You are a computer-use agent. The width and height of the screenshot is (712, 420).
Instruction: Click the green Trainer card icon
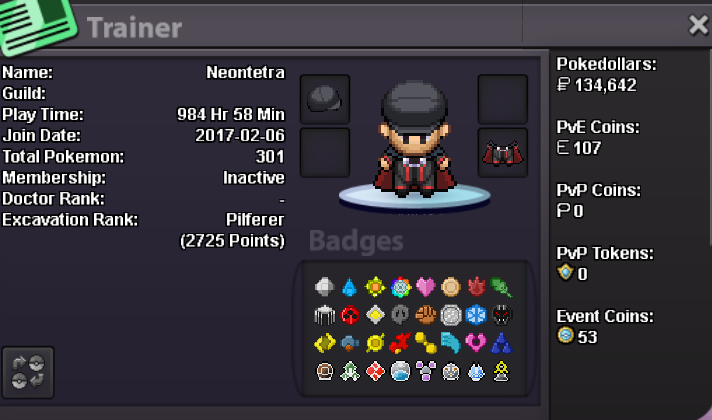click(x=36, y=25)
